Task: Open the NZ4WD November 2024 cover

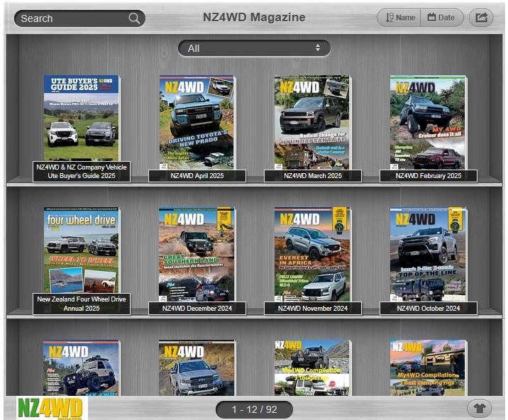Action: (312, 255)
